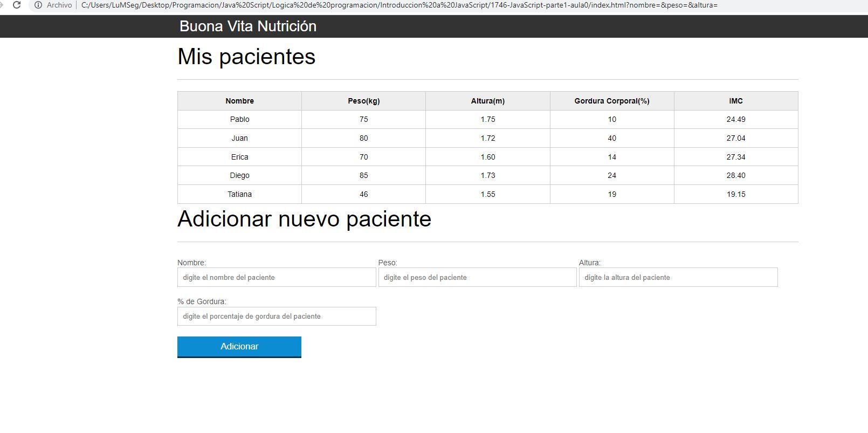Click Diego's weight value 85
868x433 pixels.
pos(364,175)
